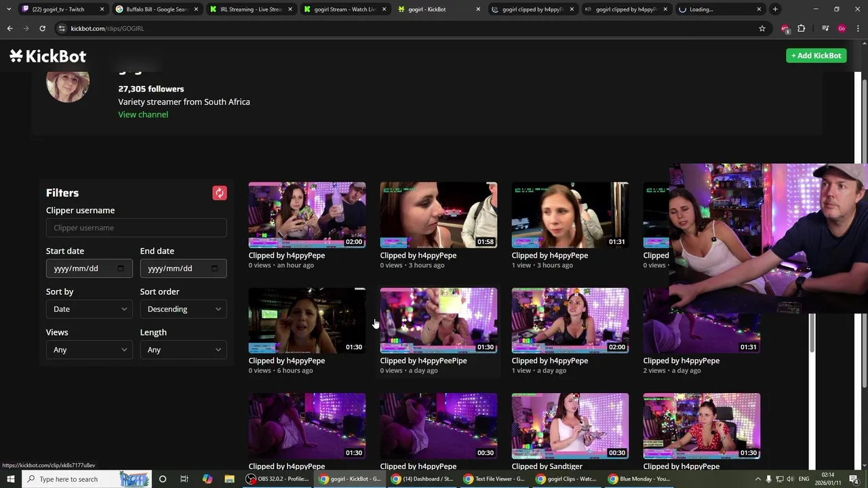Switch to the Buffalo Bill Google Search tab
This screenshot has width=868, height=488.
(156, 9)
